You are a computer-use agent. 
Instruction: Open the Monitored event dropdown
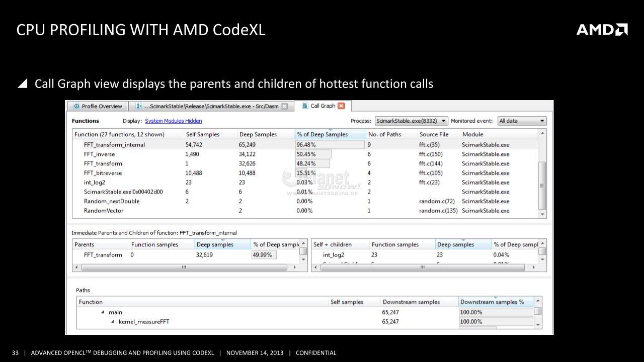tap(522, 121)
